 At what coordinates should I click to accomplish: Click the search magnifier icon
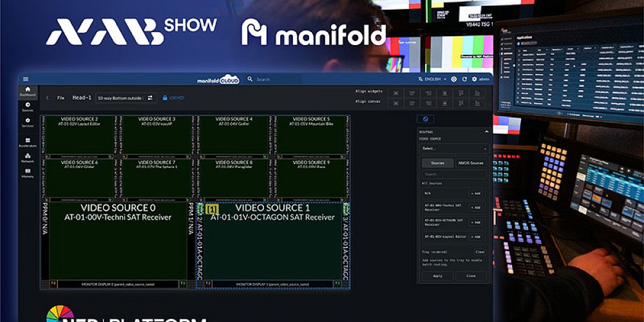click(x=250, y=79)
